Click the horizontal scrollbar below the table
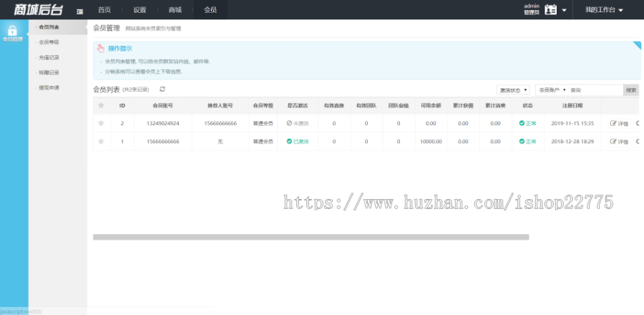Screen dimensions: 644x315 pos(311,237)
